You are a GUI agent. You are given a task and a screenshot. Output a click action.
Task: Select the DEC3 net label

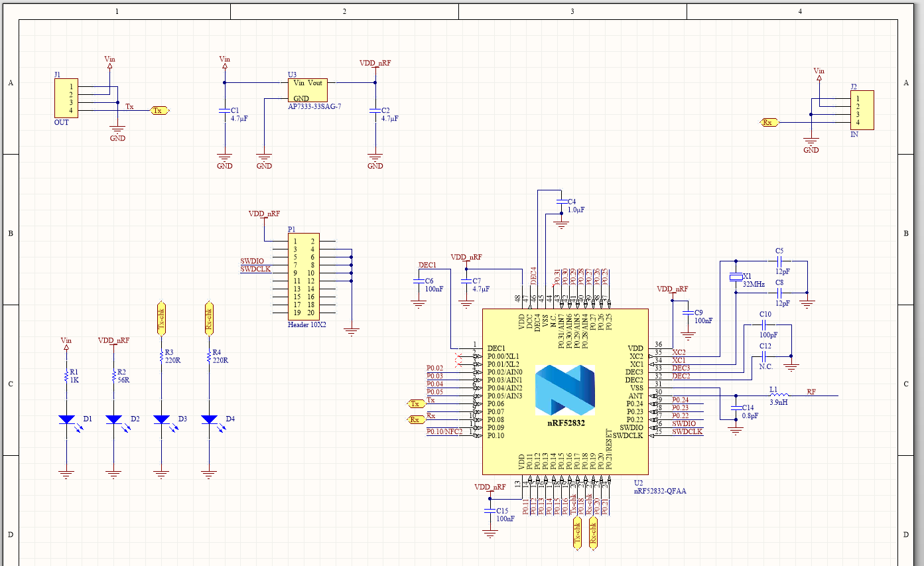pos(681,368)
